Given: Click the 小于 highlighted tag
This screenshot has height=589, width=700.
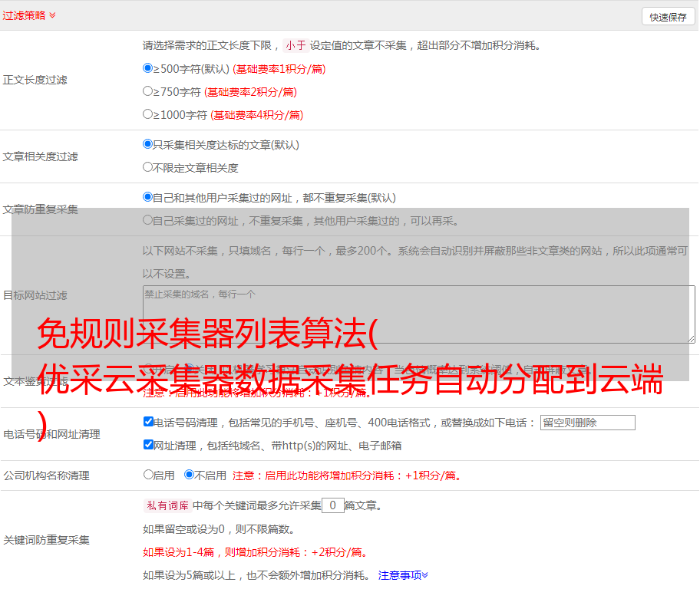Looking at the screenshot, I should pyautogui.click(x=296, y=45).
